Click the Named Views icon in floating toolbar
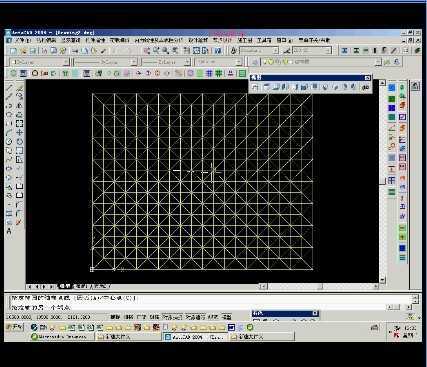Screen dimensions: 427x367 255,87
